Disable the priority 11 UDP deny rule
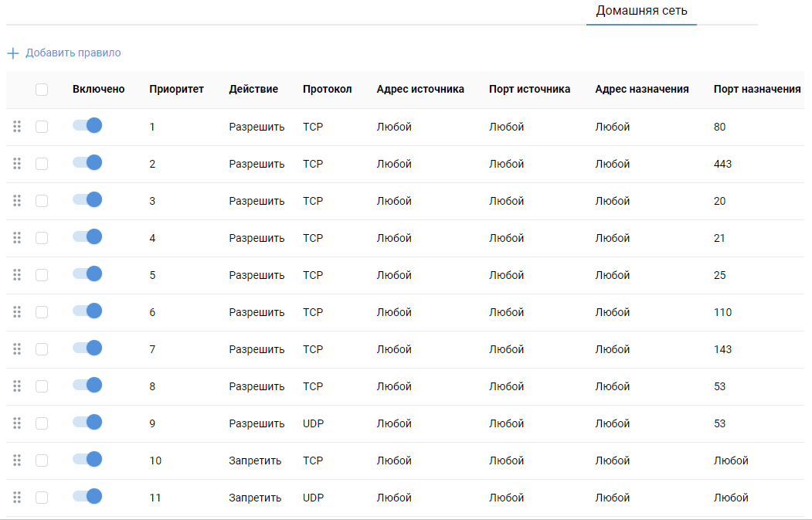The height and width of the screenshot is (520, 812). (x=87, y=497)
